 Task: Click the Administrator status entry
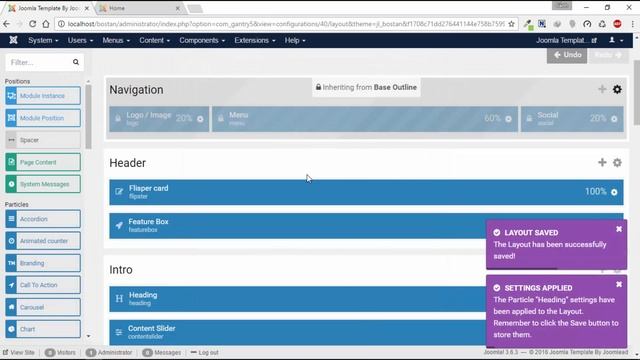[109, 352]
